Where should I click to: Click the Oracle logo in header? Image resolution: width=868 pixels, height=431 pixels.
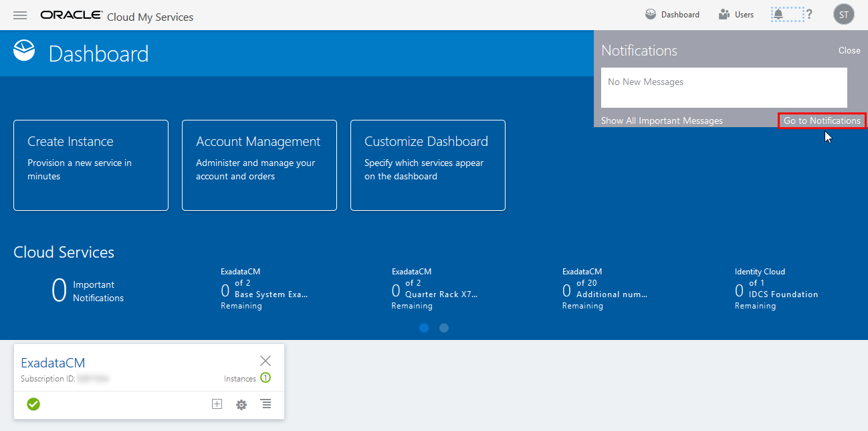pyautogui.click(x=72, y=15)
